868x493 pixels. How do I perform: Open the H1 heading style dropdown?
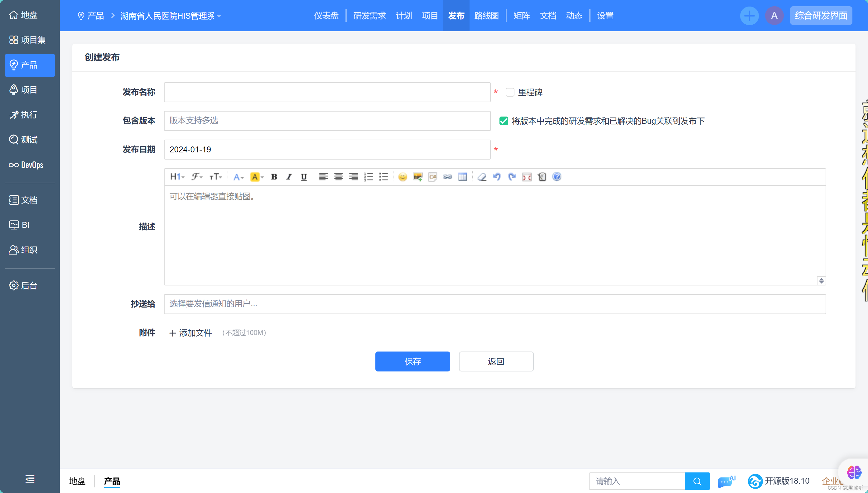pos(177,177)
